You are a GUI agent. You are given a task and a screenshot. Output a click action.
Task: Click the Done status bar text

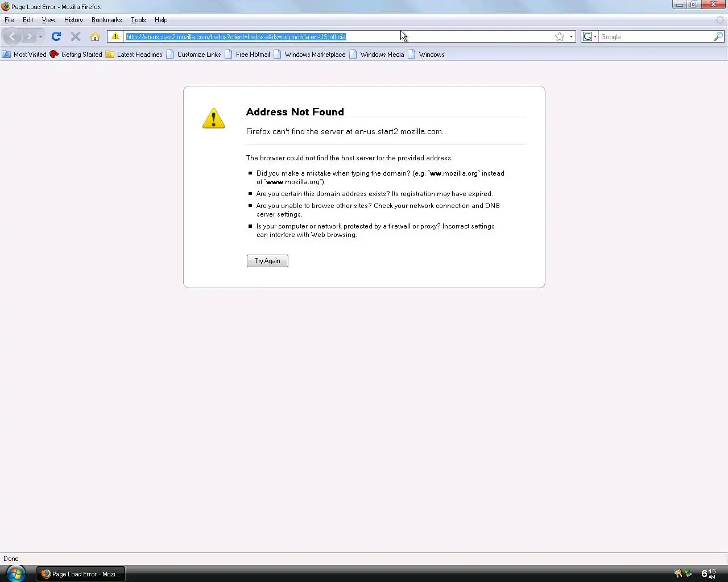11,559
